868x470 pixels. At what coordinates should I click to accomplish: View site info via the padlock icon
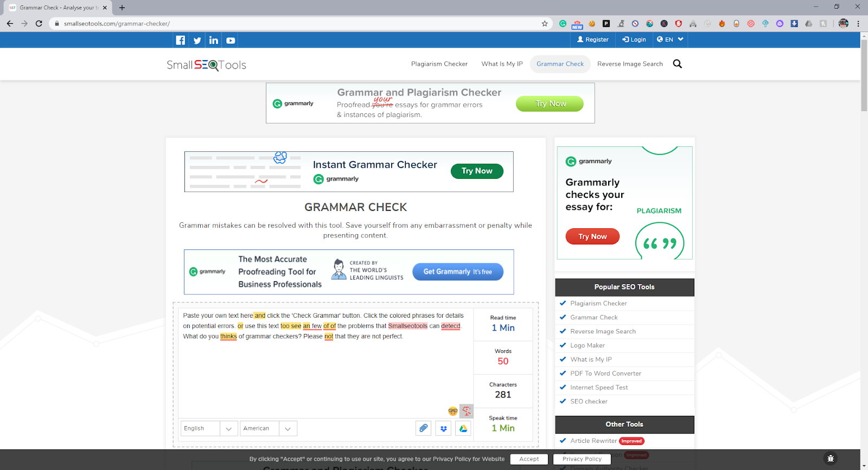tap(57, 23)
